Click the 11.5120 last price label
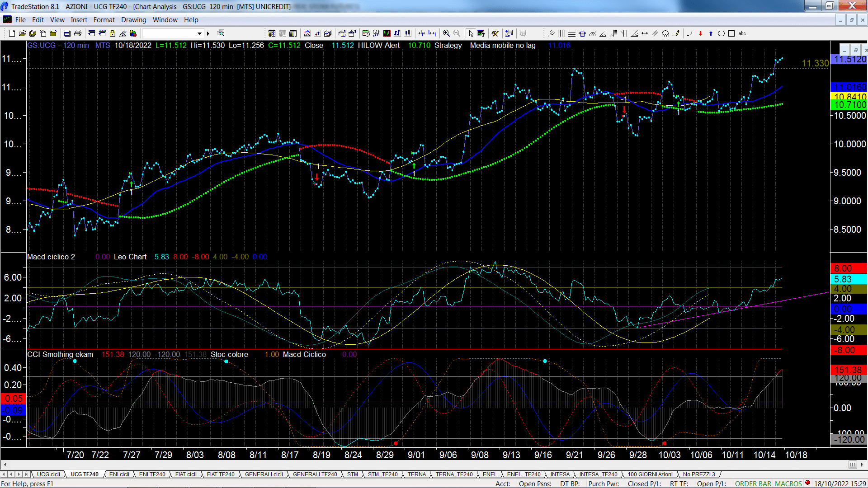Screen dimensions: 868x488 [x=849, y=59]
